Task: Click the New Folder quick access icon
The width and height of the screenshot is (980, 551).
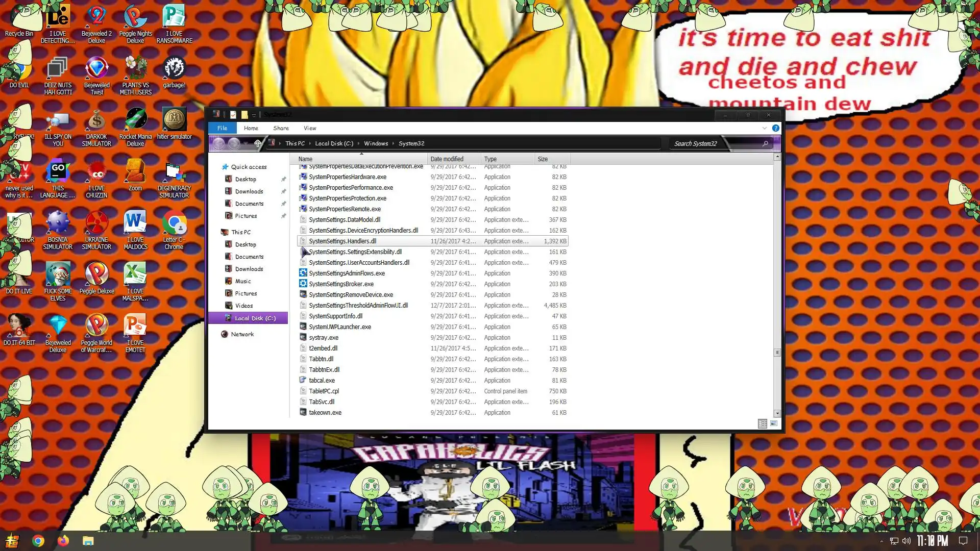Action: click(244, 115)
